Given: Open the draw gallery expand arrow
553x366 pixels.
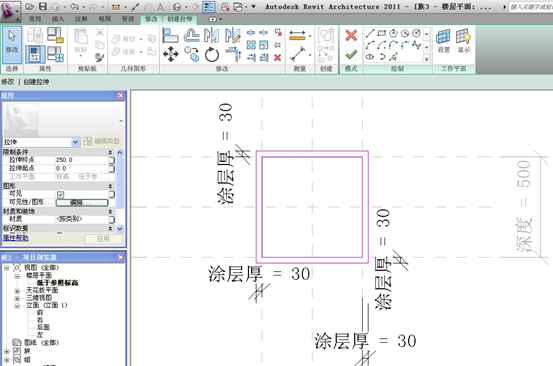Looking at the screenshot, I should pyautogui.click(x=426, y=59).
